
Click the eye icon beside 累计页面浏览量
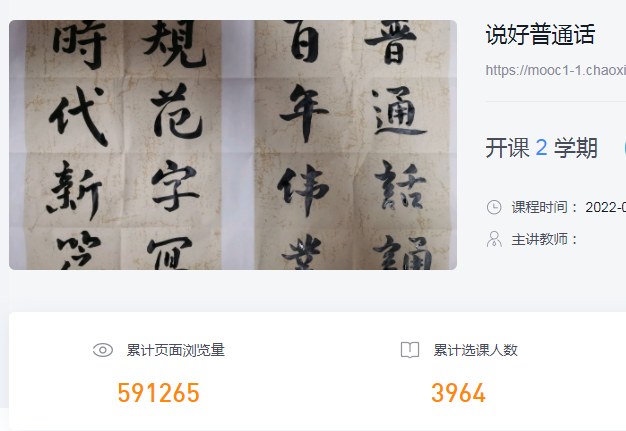(103, 350)
